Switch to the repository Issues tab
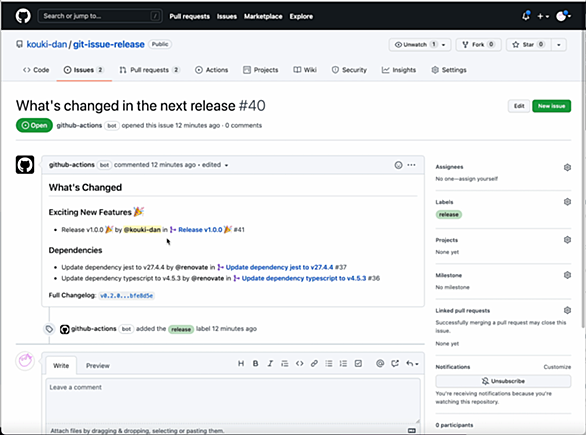The height and width of the screenshot is (435, 586). click(x=84, y=70)
